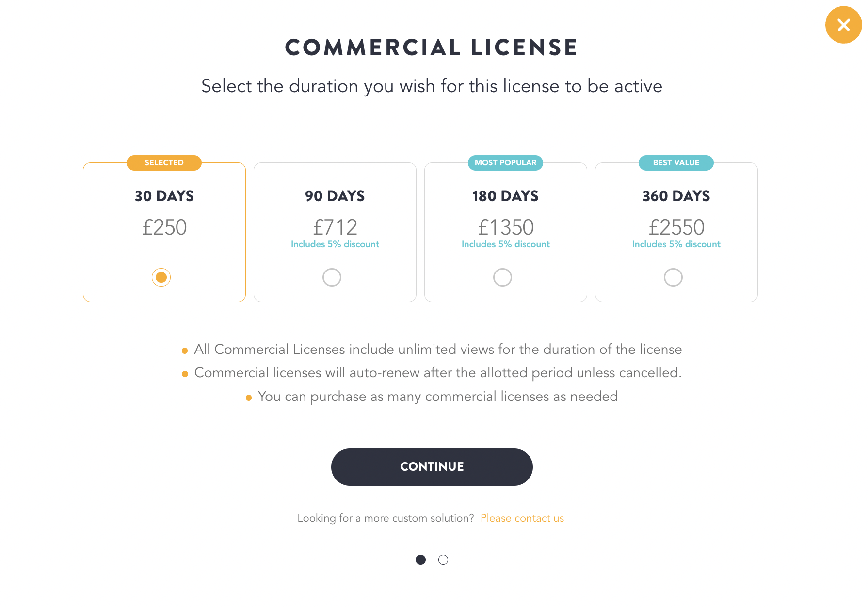Viewport: 868px width, 607px height.
Task: Click the 30 Days plan heading
Action: (x=164, y=196)
